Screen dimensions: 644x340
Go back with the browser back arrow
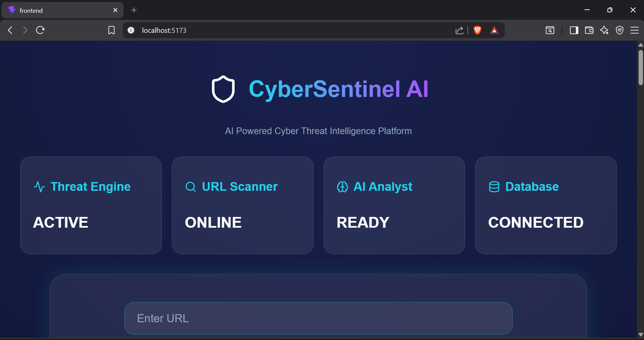point(10,30)
